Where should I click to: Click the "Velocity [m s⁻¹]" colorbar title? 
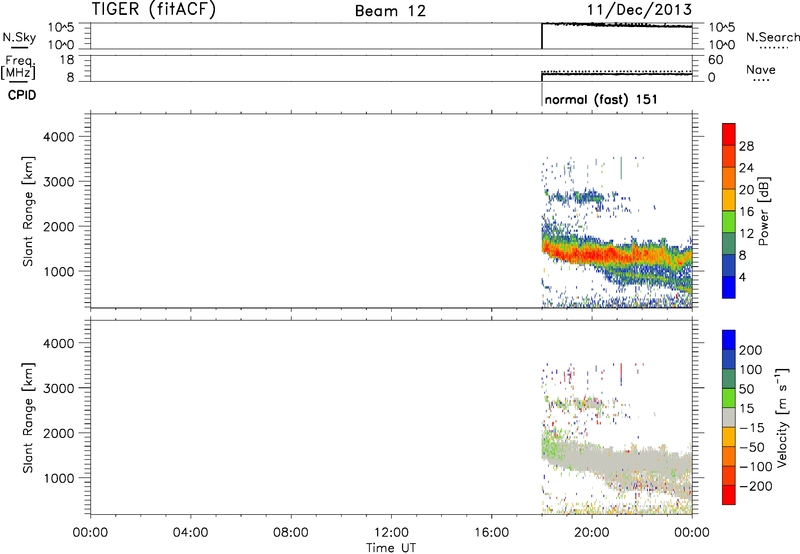pyautogui.click(x=781, y=417)
